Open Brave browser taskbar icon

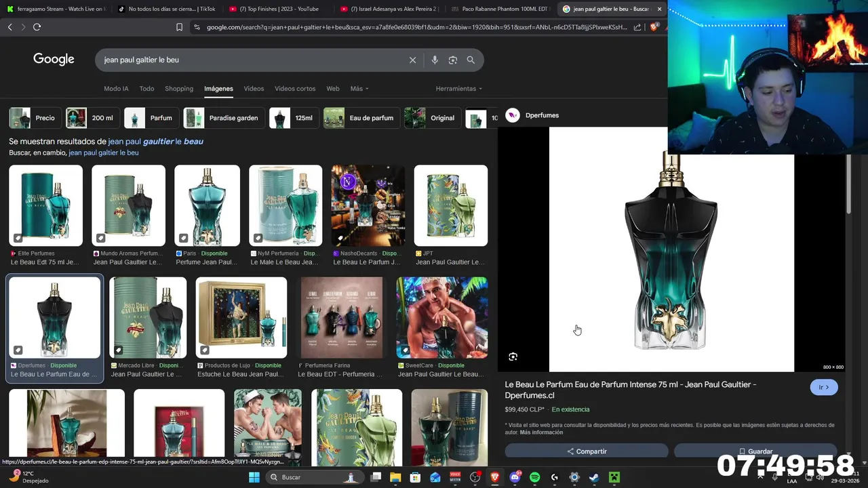click(x=495, y=477)
